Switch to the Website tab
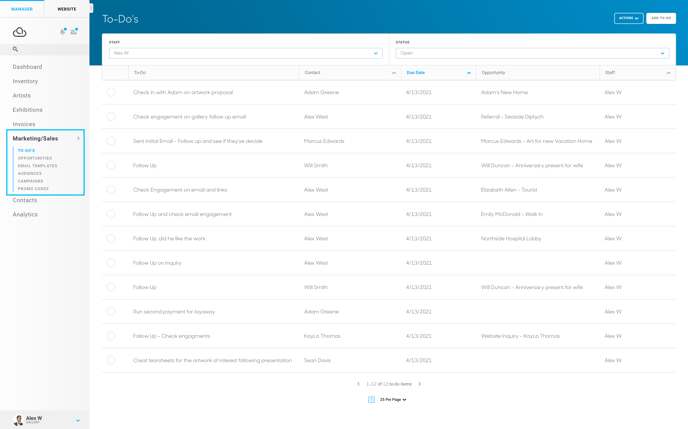Viewport: 688px width, 429px height. [67, 9]
